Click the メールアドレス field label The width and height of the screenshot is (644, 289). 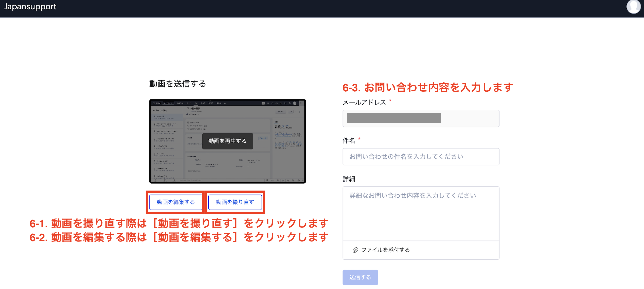click(364, 102)
